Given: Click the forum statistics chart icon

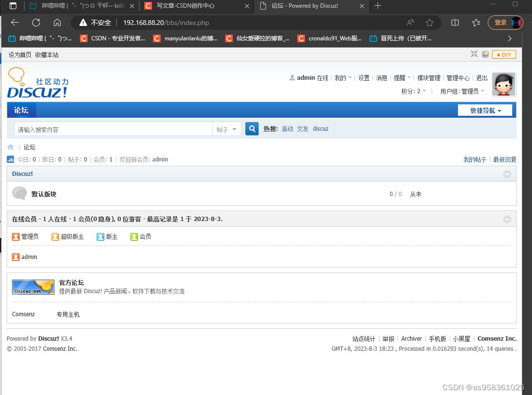Looking at the screenshot, I should [11, 160].
